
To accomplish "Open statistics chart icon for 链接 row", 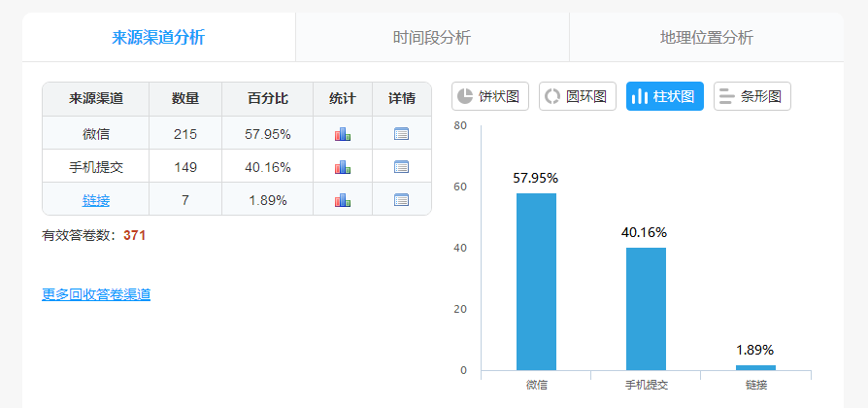I will [343, 200].
